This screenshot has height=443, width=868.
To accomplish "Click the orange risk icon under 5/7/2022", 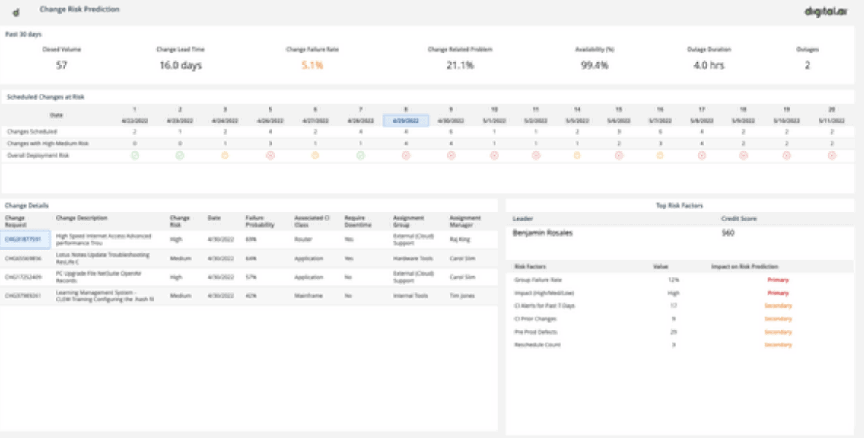I will pos(660,155).
